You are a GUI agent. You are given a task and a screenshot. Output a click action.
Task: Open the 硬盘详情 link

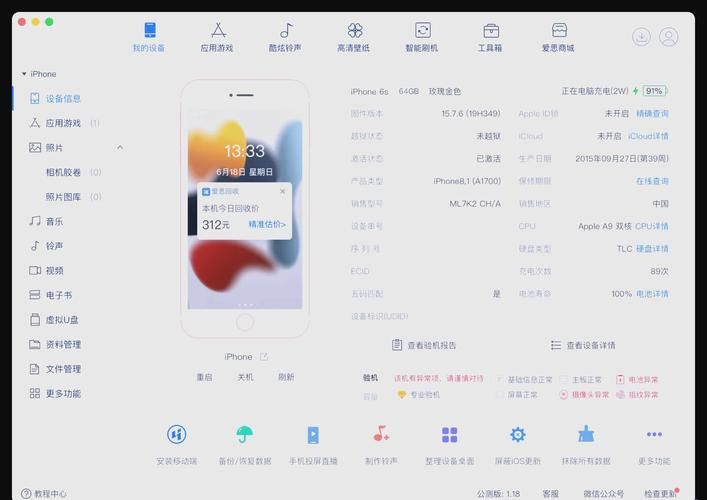tap(652, 249)
